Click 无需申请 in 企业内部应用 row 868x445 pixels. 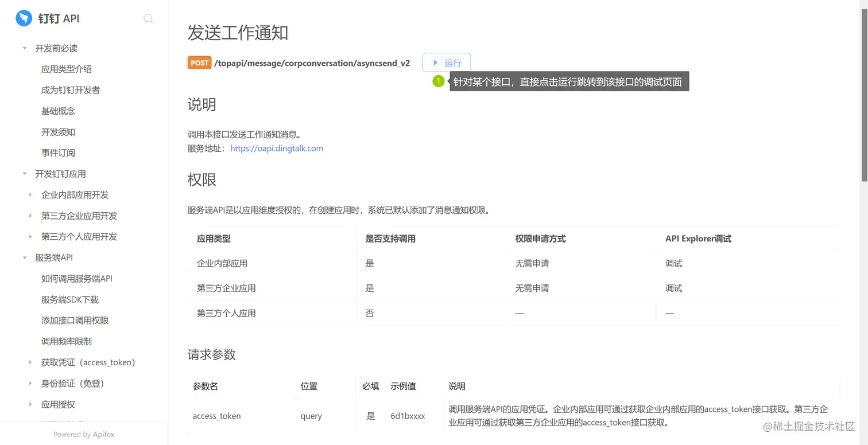[532, 264]
